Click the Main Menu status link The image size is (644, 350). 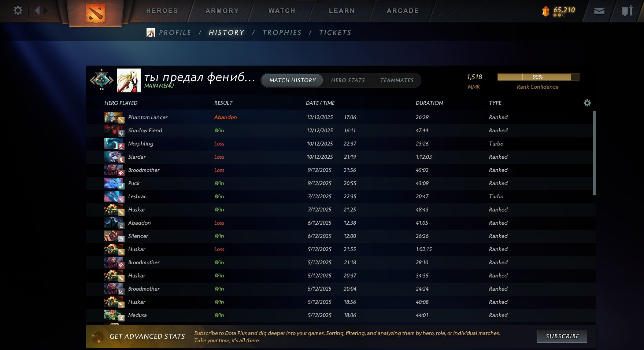point(159,86)
